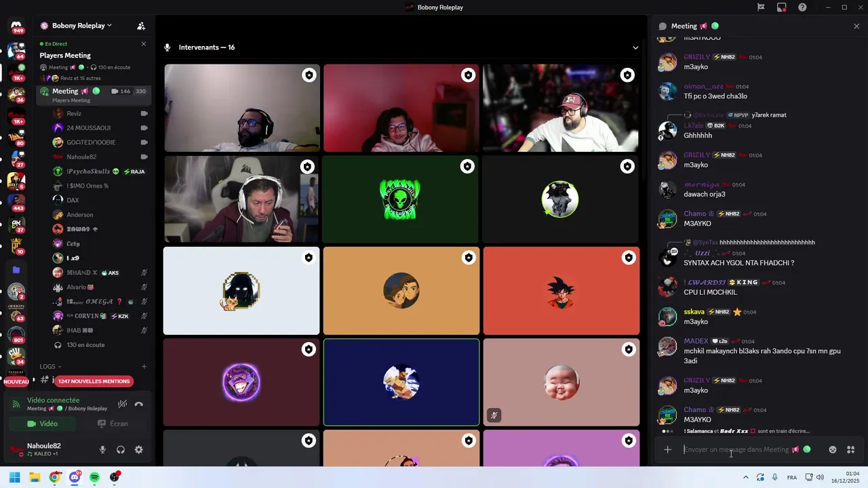Open apps launcher icon in chat input
Viewport: 868px width, 488px height.
[x=851, y=449]
